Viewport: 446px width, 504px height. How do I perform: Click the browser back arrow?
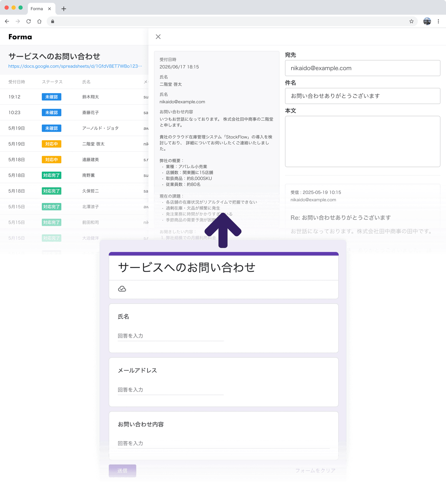pyautogui.click(x=7, y=21)
